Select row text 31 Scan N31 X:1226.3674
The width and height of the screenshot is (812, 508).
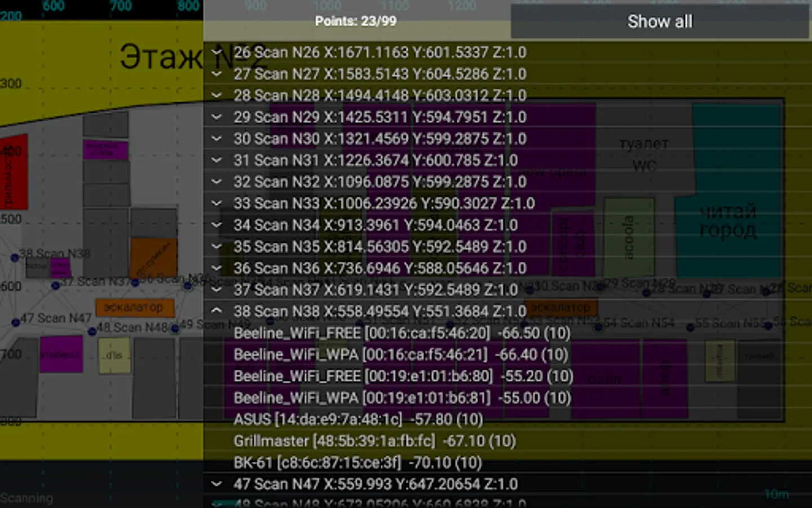tap(376, 160)
